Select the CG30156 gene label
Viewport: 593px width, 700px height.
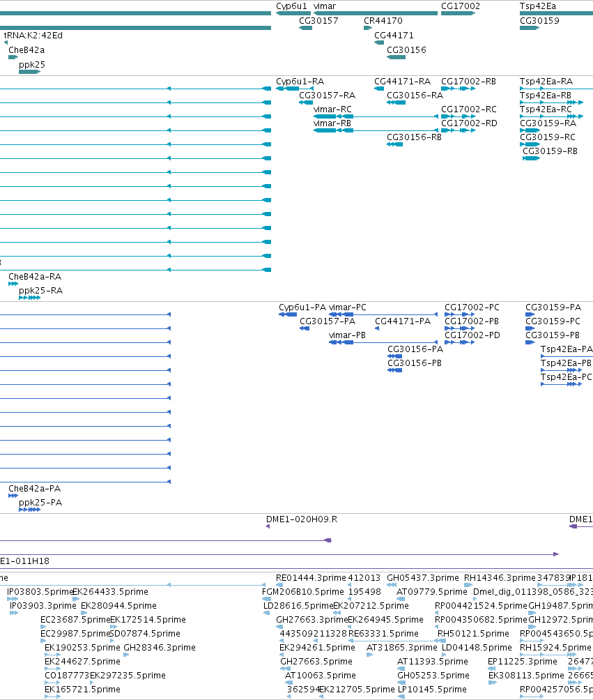pos(406,50)
